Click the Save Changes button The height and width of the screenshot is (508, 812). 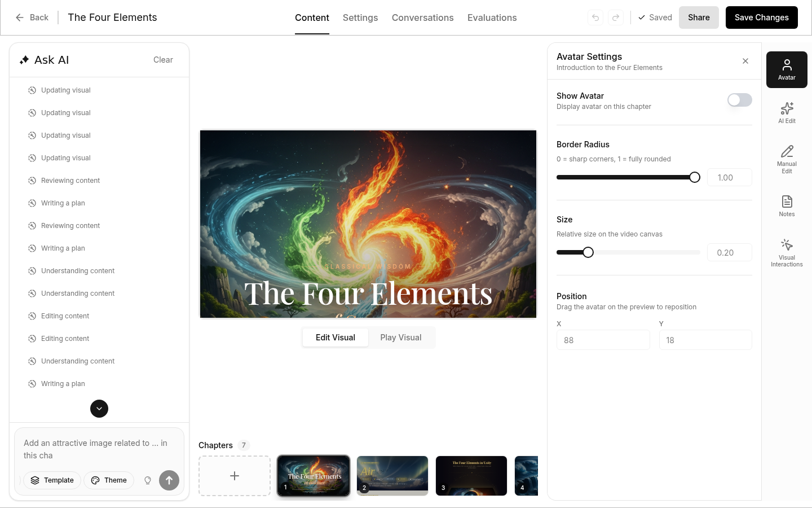pos(761,17)
